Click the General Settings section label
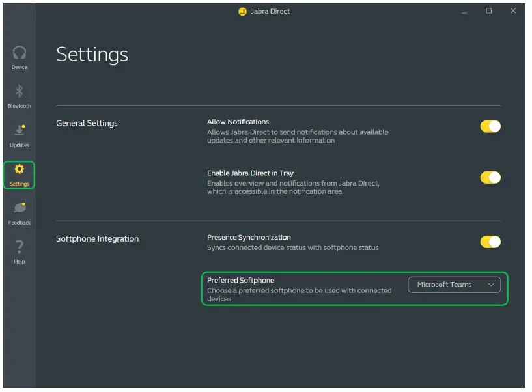The image size is (532, 392). click(x=87, y=123)
